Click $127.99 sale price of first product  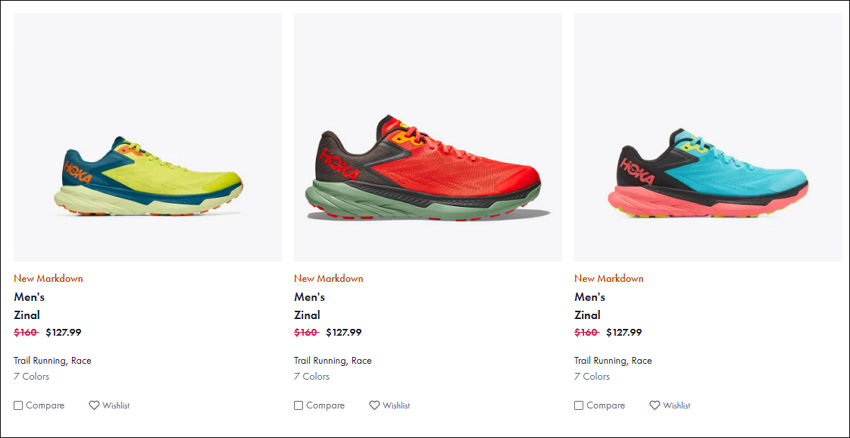pos(63,332)
